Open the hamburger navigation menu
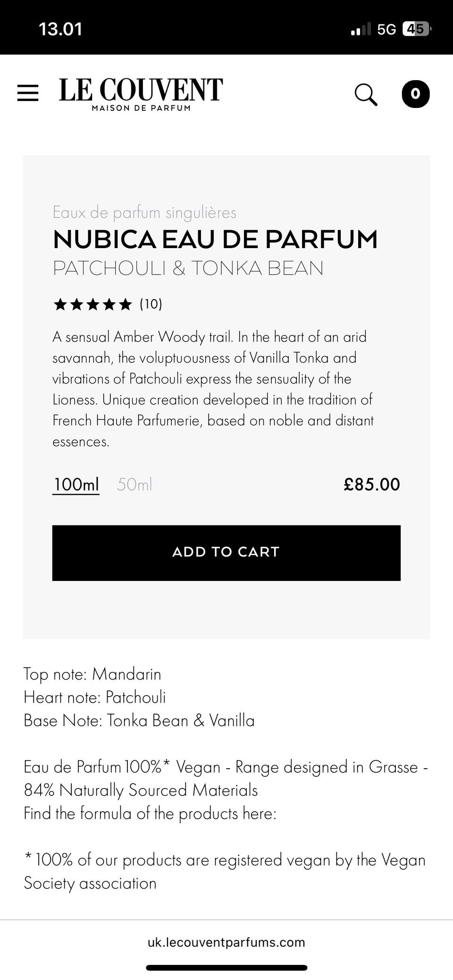 (28, 93)
